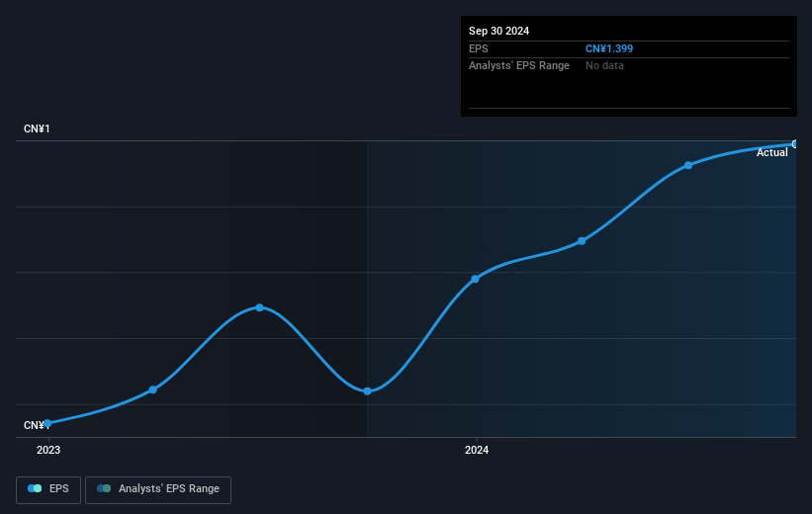Click the 2023 x-axis label
This screenshot has height=514, width=812.
pos(48,451)
